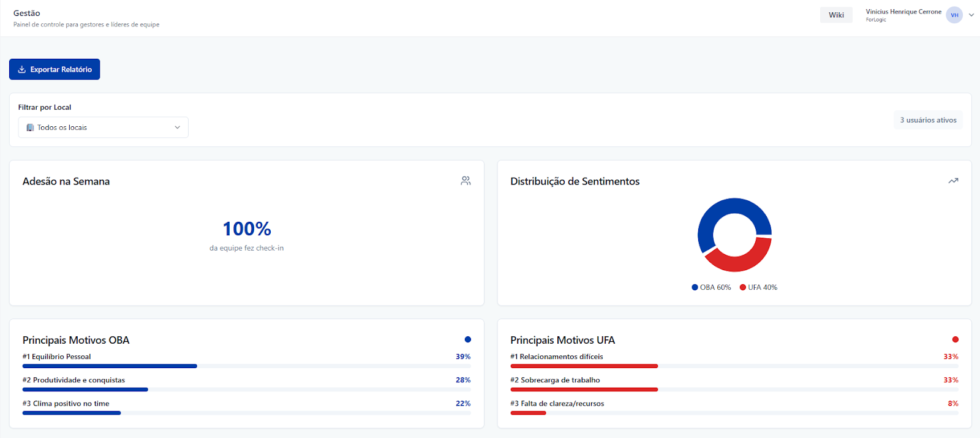
Task: Export the report with Exportar Relatório
Action: tap(55, 69)
